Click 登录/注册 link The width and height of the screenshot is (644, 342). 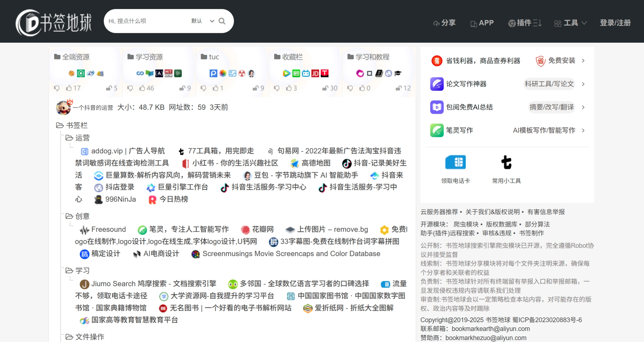[x=615, y=23]
